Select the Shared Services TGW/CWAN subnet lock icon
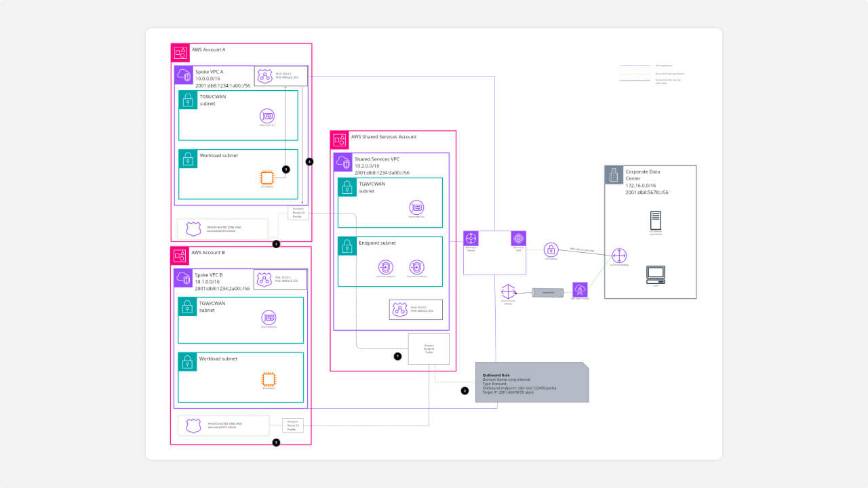Viewport: 868px width, 488px height. click(347, 187)
